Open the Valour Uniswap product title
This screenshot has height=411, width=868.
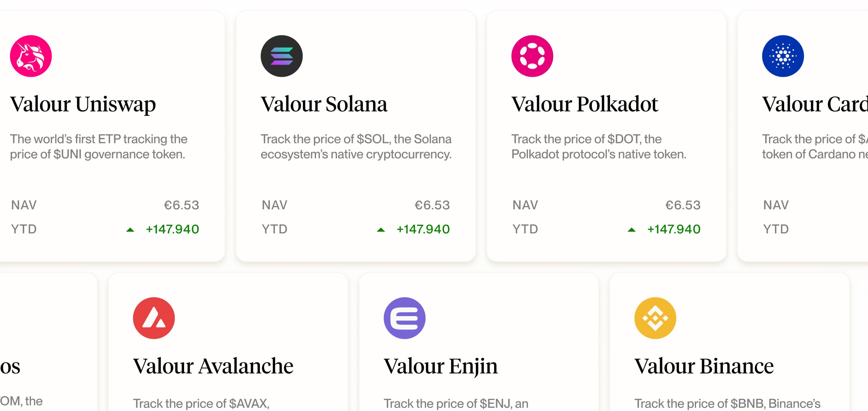point(83,104)
